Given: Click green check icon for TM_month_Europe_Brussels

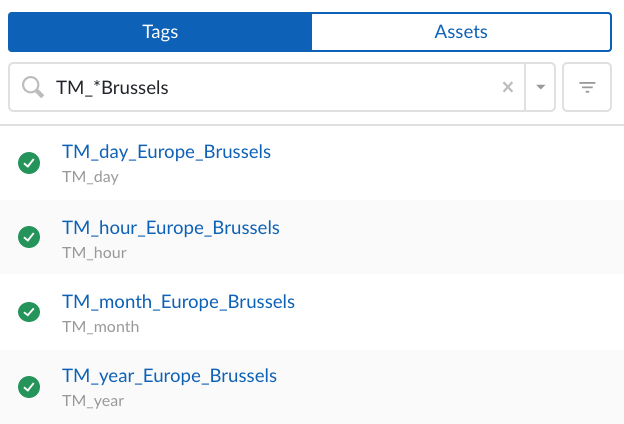Looking at the screenshot, I should 30,312.
